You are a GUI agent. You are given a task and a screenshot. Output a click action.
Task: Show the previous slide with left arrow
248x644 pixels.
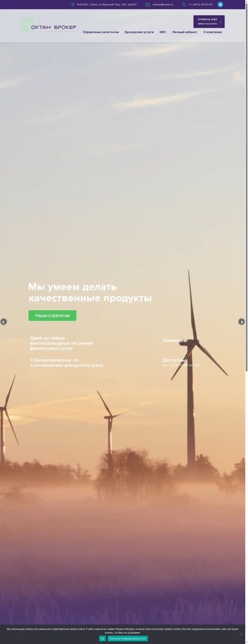pyautogui.click(x=3, y=322)
